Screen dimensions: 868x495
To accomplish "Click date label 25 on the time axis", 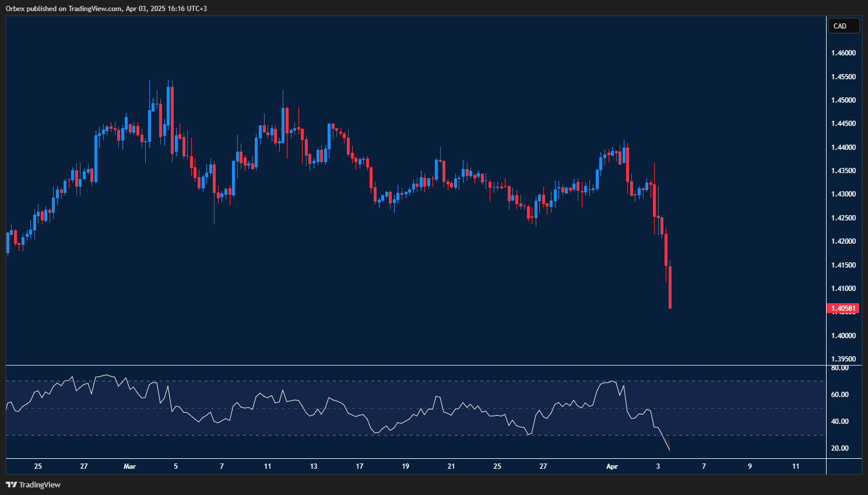I will pos(37,466).
